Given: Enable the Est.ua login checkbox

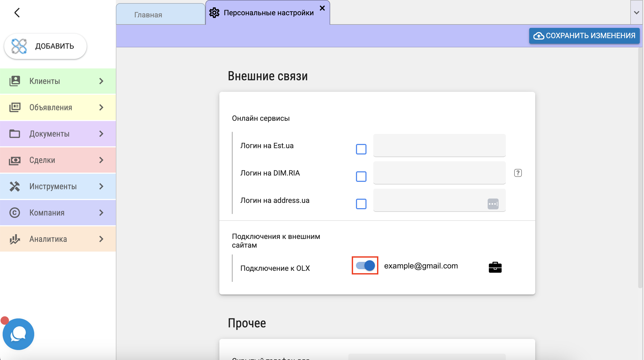Looking at the screenshot, I should [x=361, y=149].
